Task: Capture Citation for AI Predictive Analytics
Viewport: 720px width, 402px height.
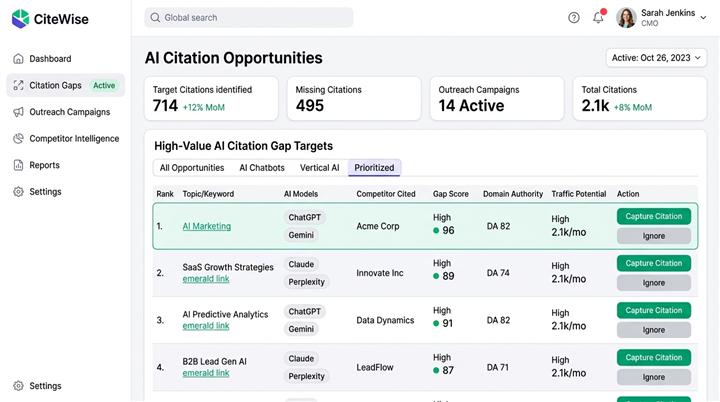Action: click(x=653, y=311)
